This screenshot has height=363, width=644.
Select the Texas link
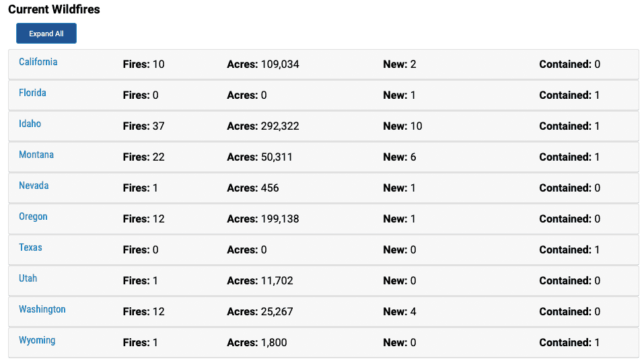(x=30, y=247)
